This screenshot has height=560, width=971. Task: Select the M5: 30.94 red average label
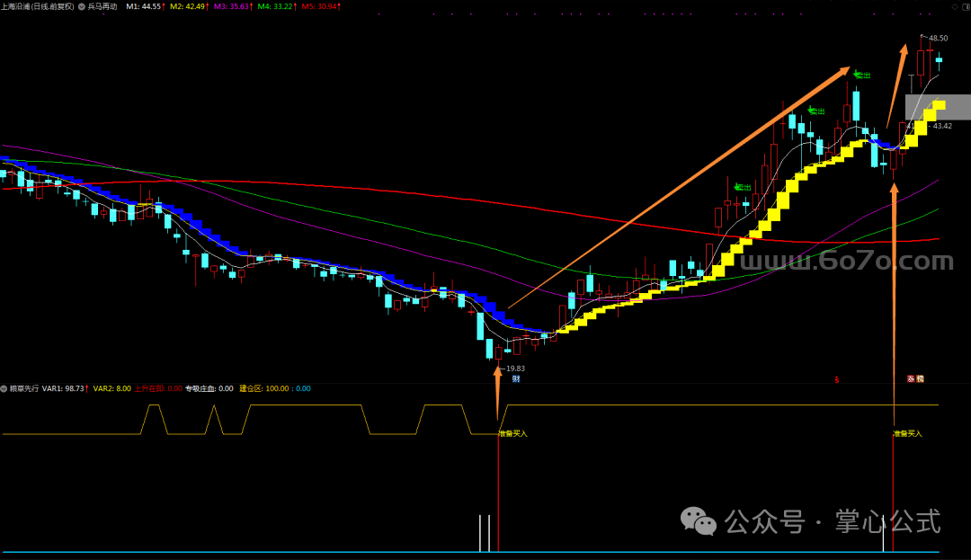click(x=322, y=6)
